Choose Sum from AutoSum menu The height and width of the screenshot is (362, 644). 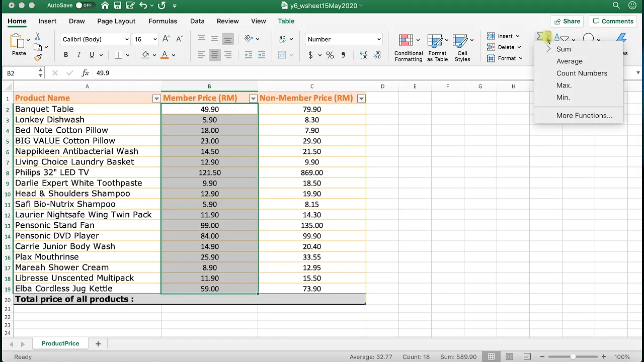coord(579,49)
